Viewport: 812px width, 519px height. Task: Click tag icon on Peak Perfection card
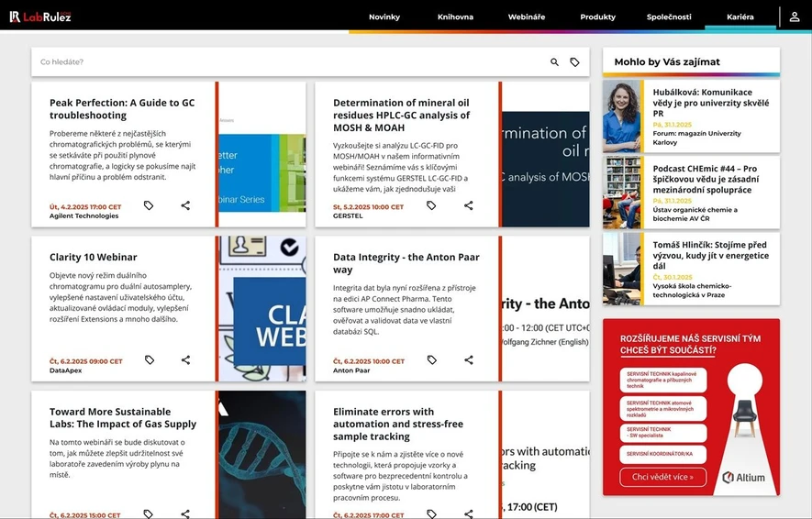coord(149,206)
